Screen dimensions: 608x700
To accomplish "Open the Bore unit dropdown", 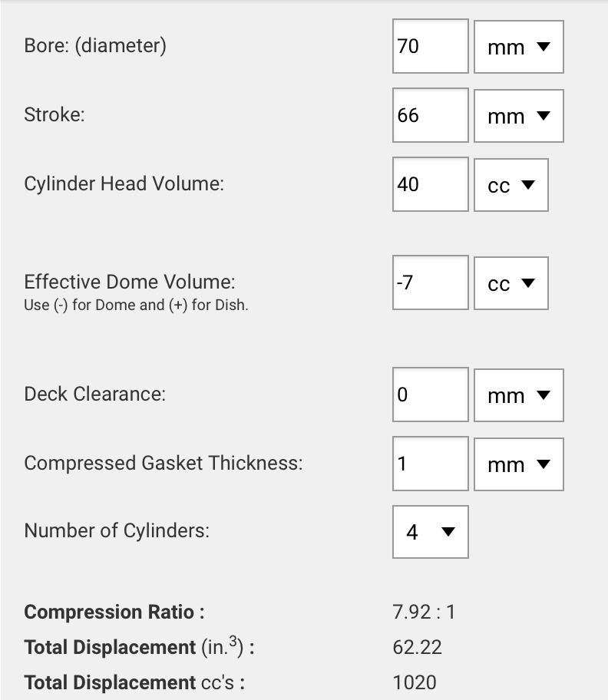I will pos(519,47).
